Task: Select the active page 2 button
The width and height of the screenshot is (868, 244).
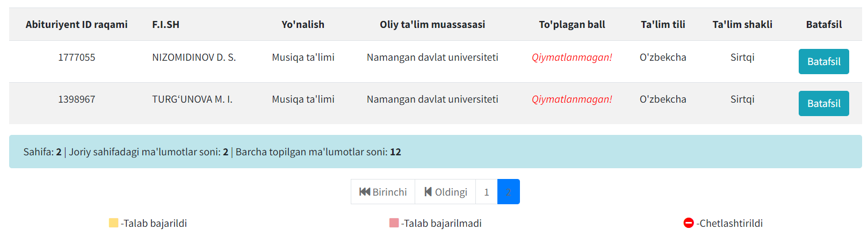Action: point(508,192)
